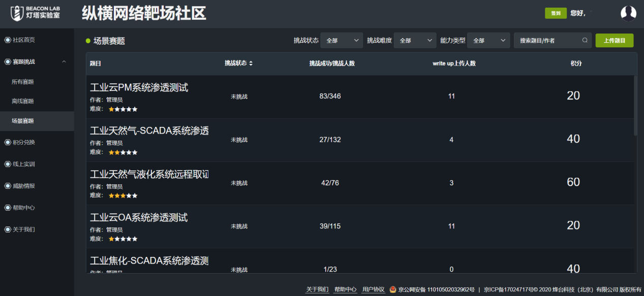This screenshot has width=644, height=296.
Task: Click the 上传题目 button
Action: tap(614, 41)
